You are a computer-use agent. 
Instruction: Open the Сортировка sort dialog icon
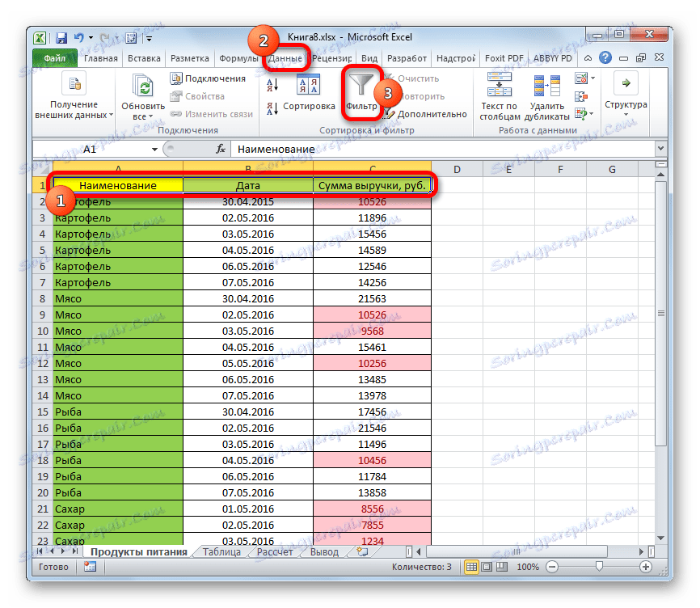[308, 84]
